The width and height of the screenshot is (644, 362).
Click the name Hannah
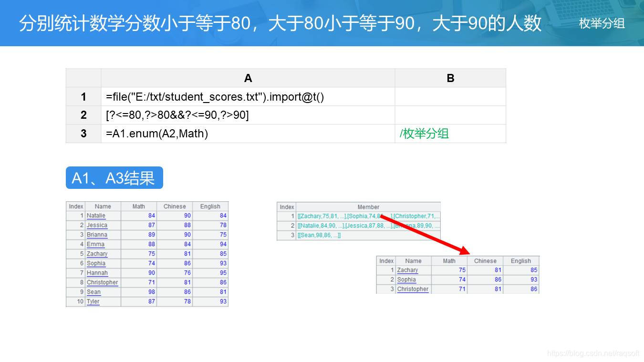point(97,273)
